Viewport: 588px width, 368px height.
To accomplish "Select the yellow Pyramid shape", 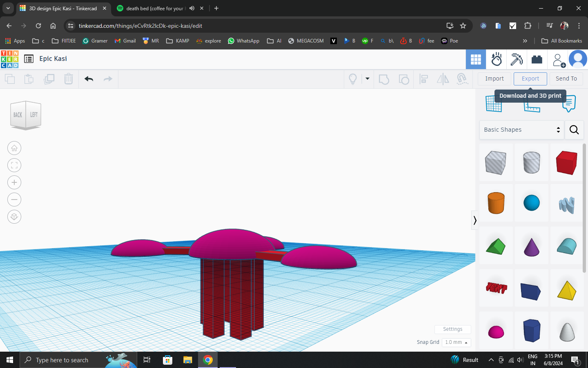I will 566,290.
